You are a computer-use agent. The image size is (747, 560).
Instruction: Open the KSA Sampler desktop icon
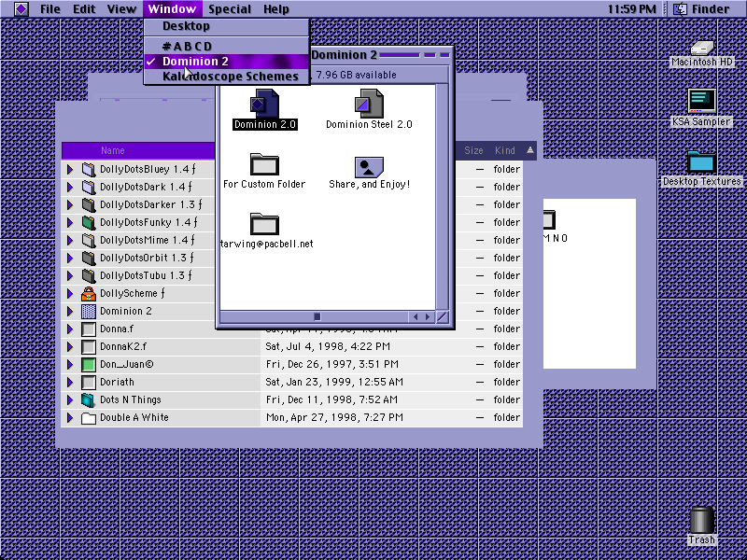tap(702, 102)
